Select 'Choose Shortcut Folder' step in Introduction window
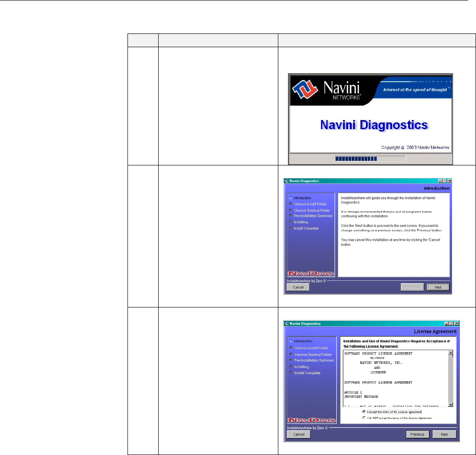 pos(311,210)
